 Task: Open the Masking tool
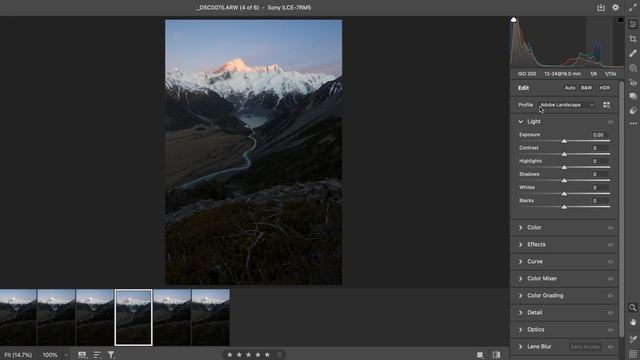[633, 68]
